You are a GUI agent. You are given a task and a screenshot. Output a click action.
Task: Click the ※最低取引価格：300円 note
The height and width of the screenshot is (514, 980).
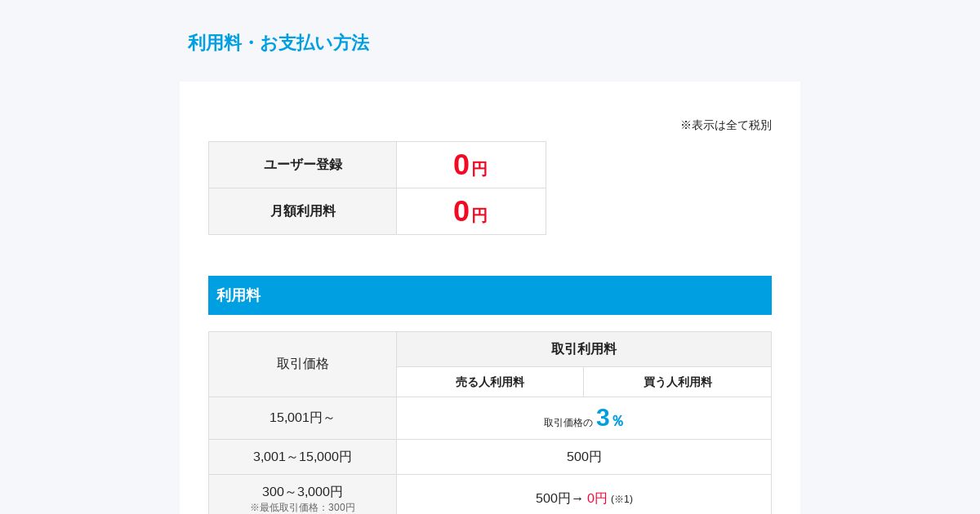tap(302, 507)
